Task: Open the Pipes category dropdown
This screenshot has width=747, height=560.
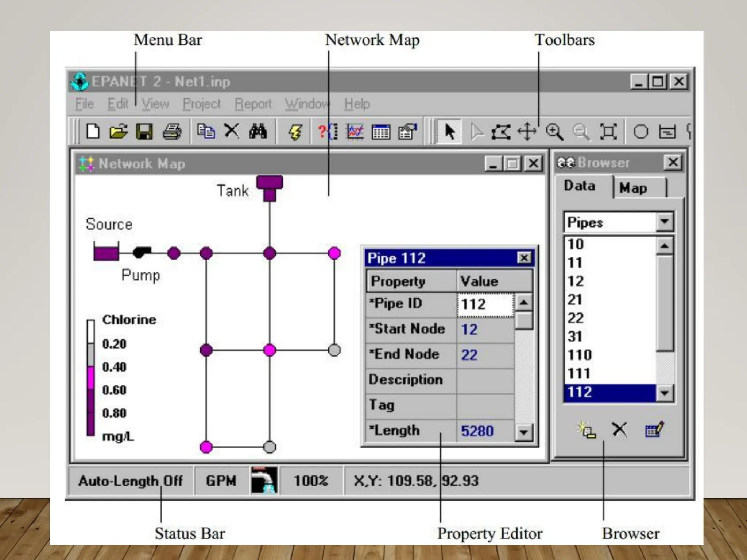Action: click(664, 222)
